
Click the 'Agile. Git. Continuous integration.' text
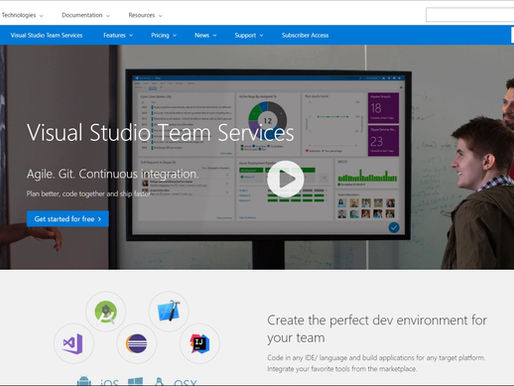tap(113, 174)
